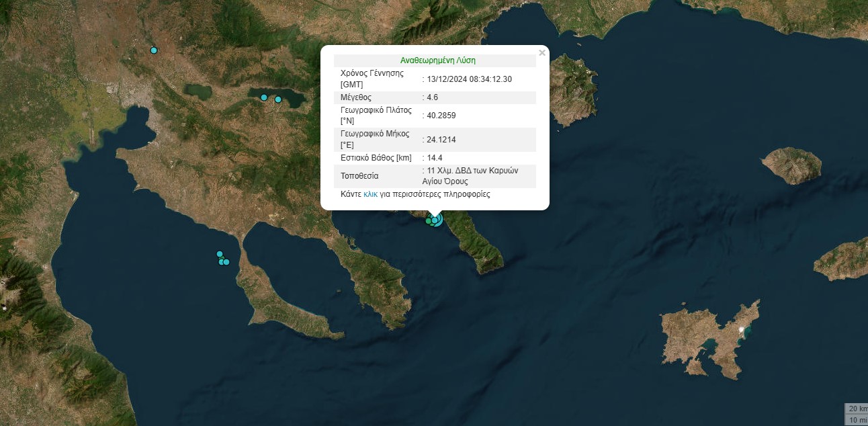Select the northwesternmost cyan earthquake marker
The height and width of the screenshot is (426, 868).
click(x=154, y=50)
